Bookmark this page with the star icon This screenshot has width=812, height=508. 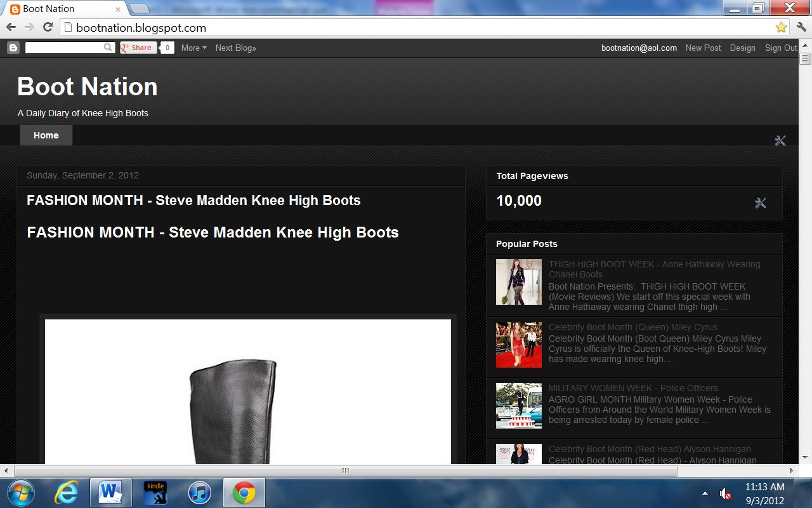pyautogui.click(x=781, y=27)
